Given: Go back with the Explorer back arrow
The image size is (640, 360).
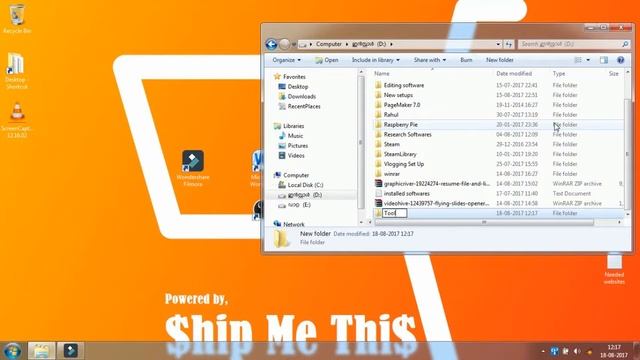Looking at the screenshot, I should pyautogui.click(x=271, y=44).
